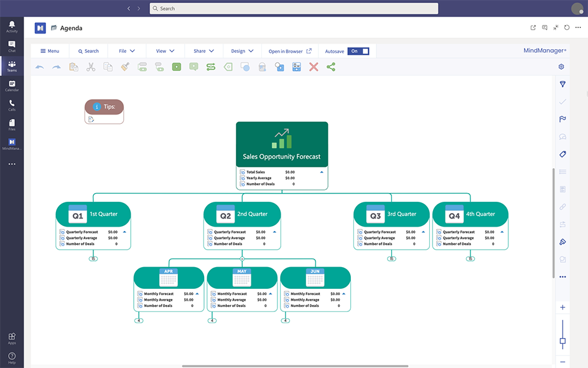The height and width of the screenshot is (368, 588).
Task: Click the Search button in toolbar
Action: point(88,51)
